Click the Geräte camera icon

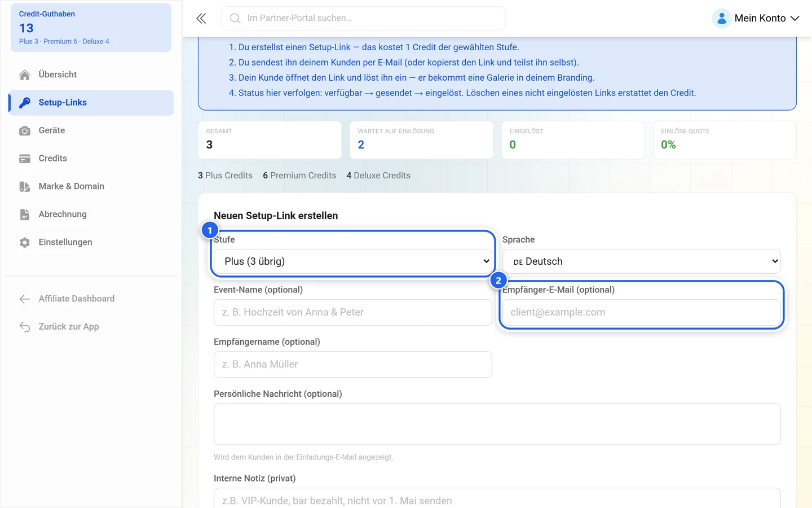tap(25, 130)
